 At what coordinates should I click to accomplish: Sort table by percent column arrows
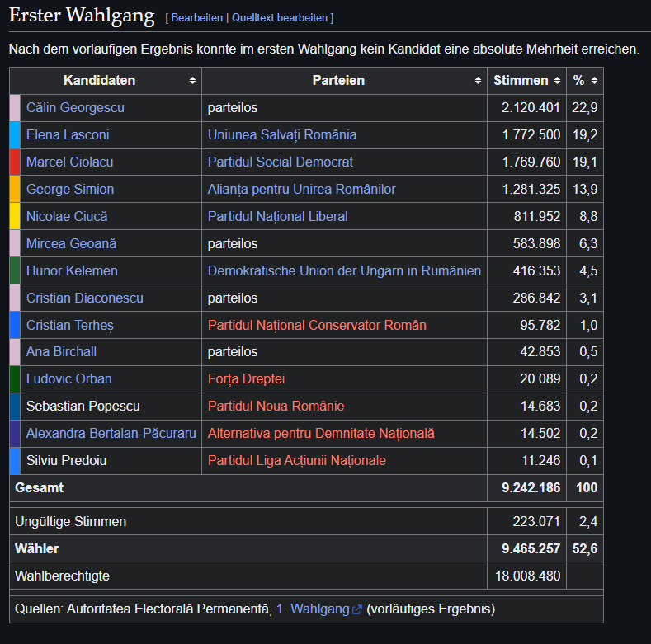click(595, 81)
